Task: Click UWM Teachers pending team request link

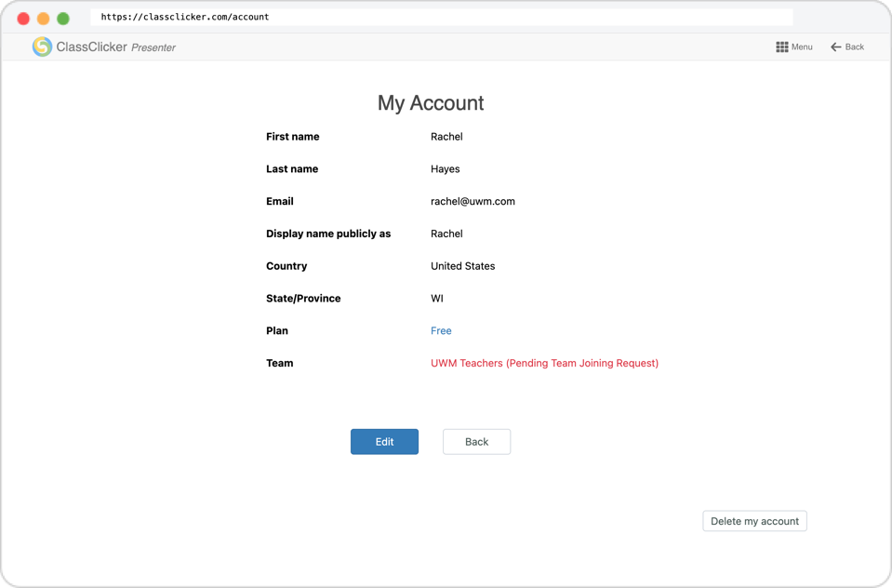Action: [x=544, y=363]
